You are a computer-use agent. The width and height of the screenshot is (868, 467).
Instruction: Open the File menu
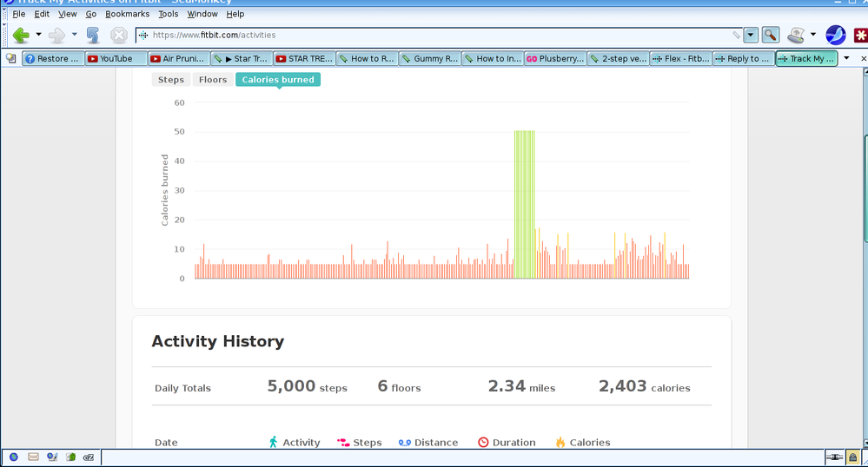pyautogui.click(x=19, y=14)
